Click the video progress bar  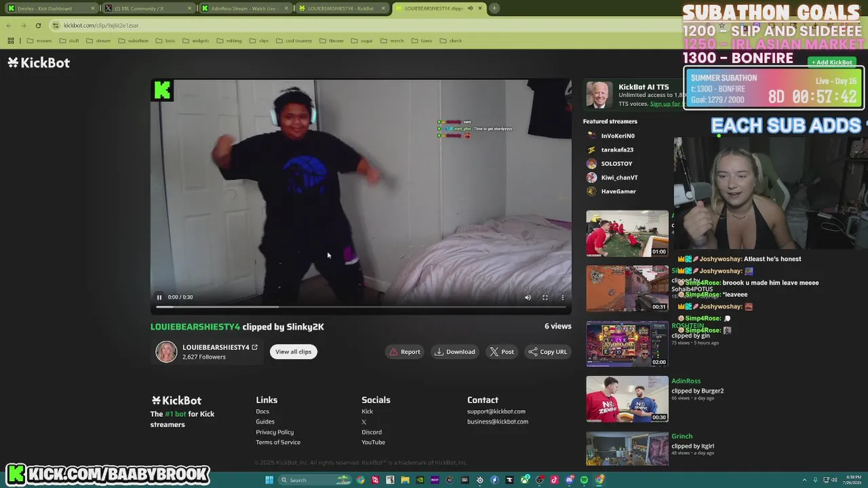tap(361, 307)
